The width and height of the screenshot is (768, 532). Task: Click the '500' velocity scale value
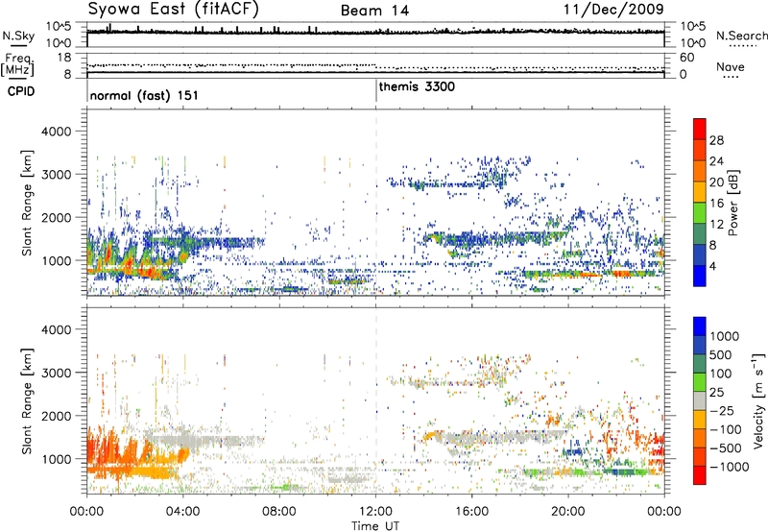(x=721, y=354)
